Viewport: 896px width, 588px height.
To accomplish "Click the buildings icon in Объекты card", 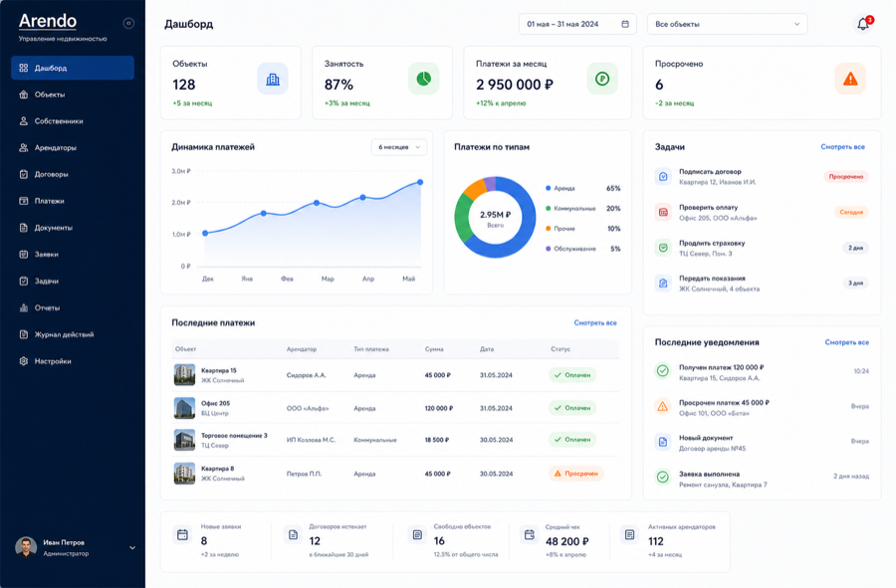I will pos(273,79).
